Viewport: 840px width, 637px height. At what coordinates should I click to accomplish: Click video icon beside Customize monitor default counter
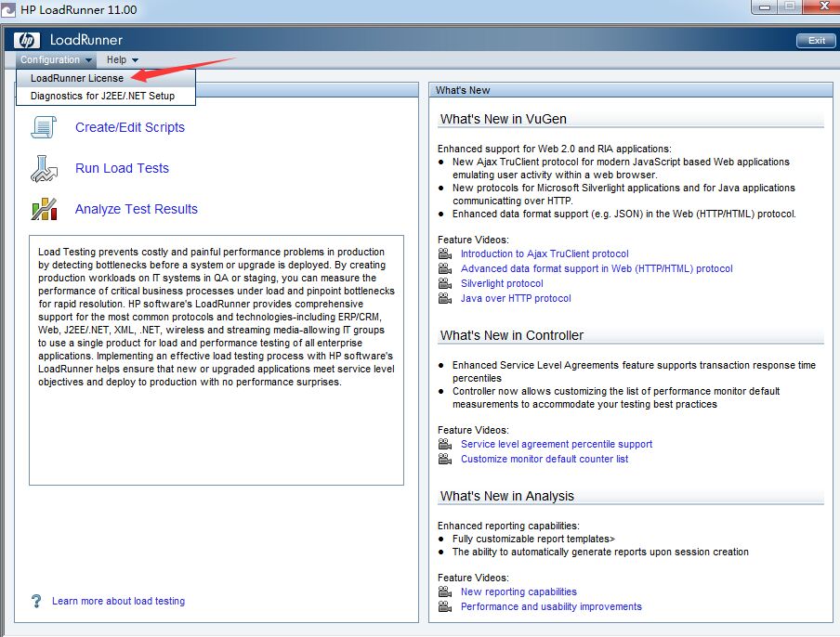[445, 459]
